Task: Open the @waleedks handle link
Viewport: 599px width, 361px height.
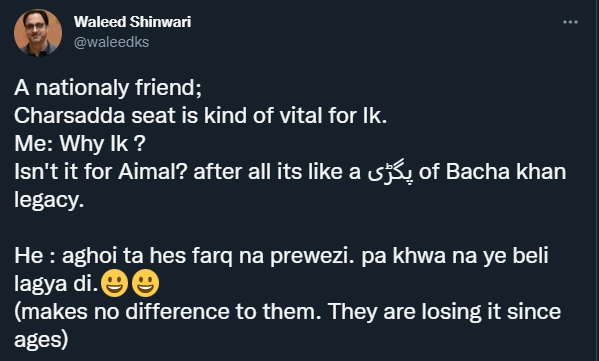Action: (x=111, y=42)
